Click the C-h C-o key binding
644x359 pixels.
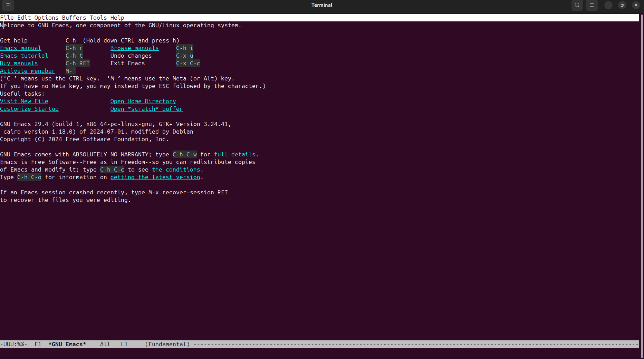coord(29,177)
